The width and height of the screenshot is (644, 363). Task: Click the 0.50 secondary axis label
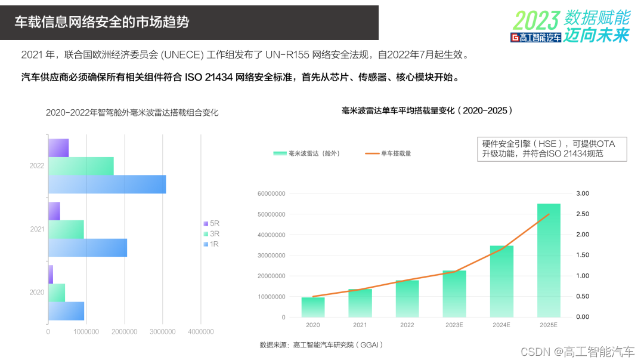(583, 296)
